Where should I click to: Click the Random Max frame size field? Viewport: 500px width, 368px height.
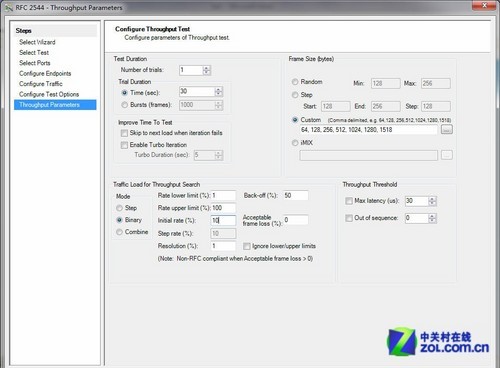pyautogui.click(x=436, y=83)
